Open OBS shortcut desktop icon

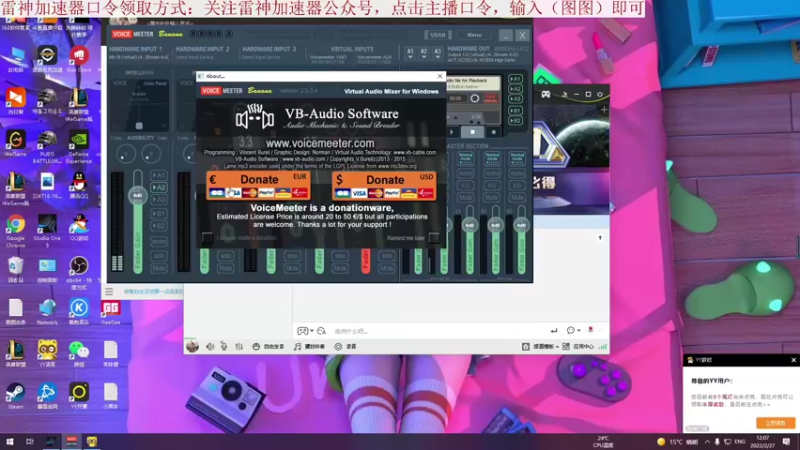coord(79,273)
